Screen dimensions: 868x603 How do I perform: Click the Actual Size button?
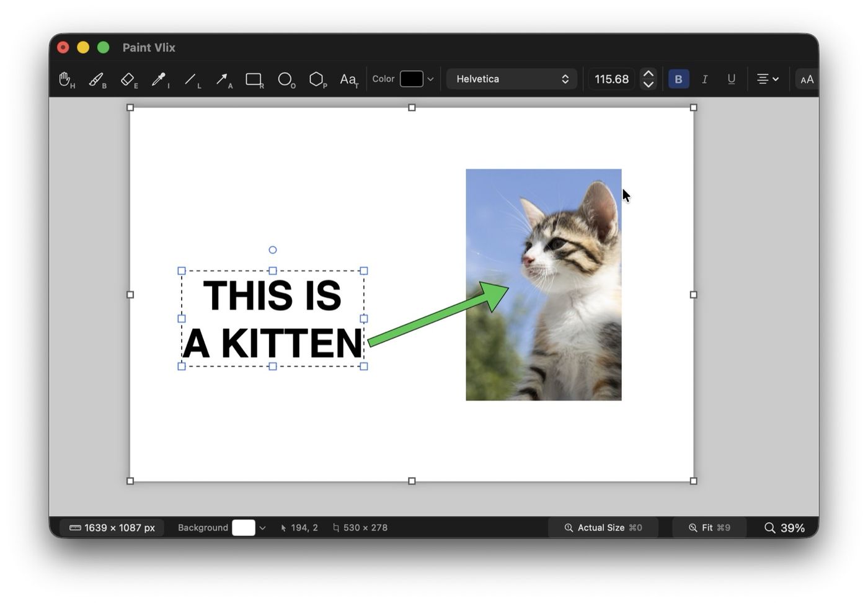click(x=603, y=528)
